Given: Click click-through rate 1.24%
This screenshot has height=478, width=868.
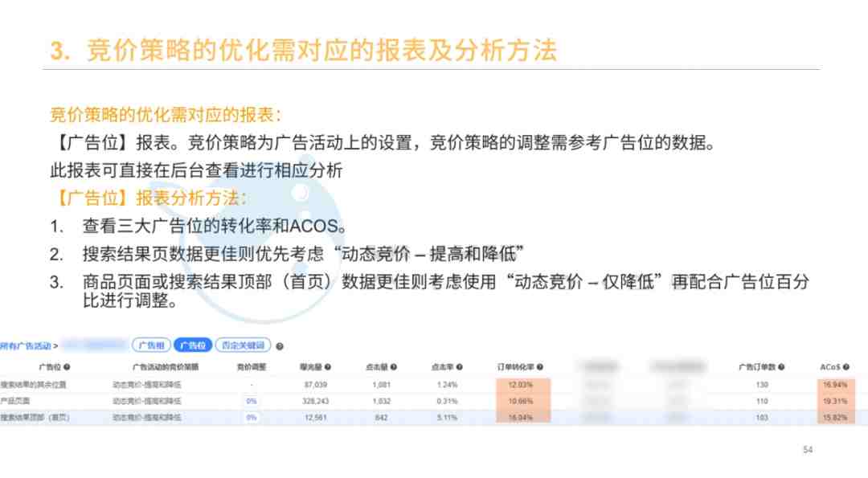Looking at the screenshot, I should pyautogui.click(x=448, y=385).
